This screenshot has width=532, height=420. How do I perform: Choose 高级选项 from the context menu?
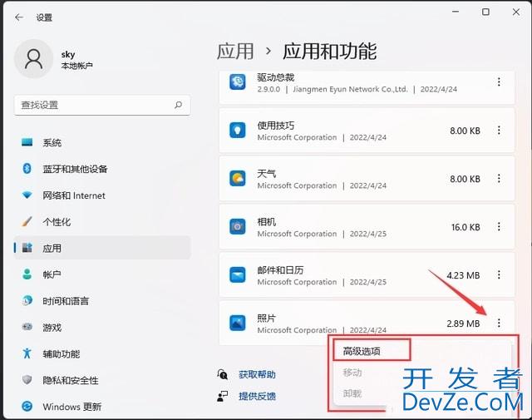pos(362,351)
